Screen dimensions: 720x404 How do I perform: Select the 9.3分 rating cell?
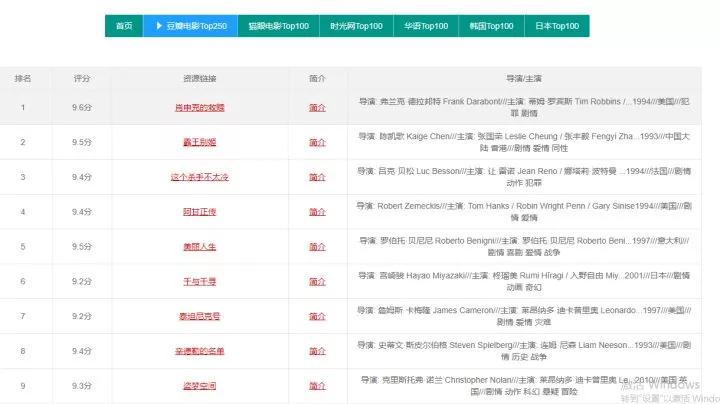[x=82, y=386]
